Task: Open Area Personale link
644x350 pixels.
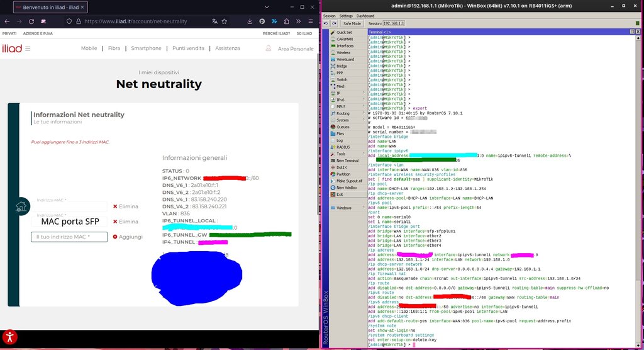Action: click(x=296, y=48)
